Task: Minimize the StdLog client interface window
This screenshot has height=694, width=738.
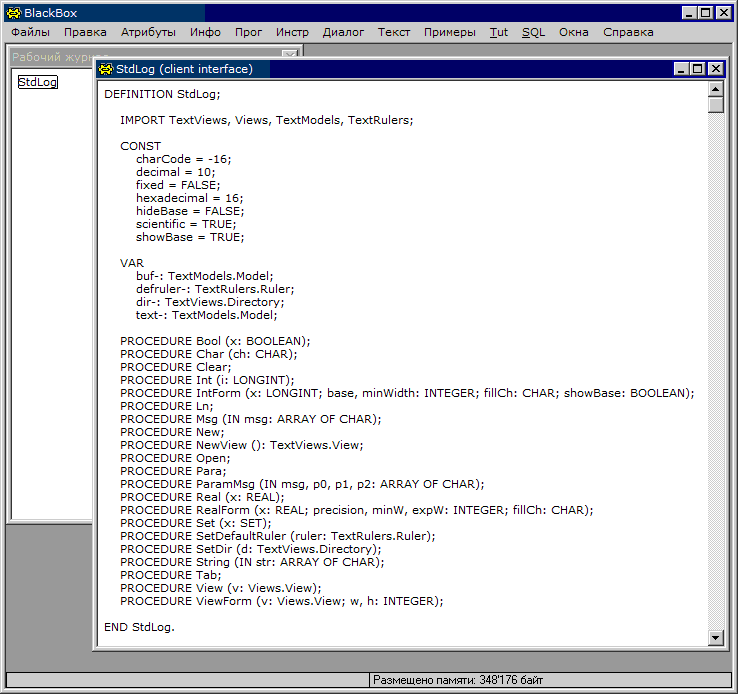Action: (x=681, y=69)
